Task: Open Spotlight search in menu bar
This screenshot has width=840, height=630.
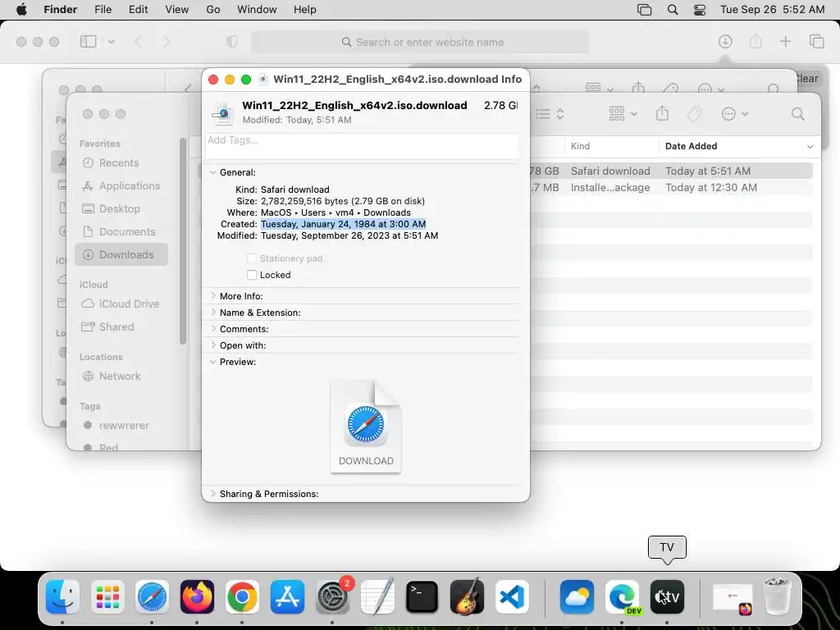Action: tap(673, 10)
